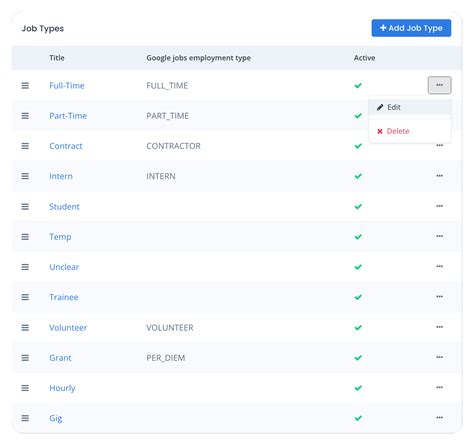Open the Full-Time job type link
Image resolution: width=474 pixels, height=445 pixels.
pos(67,86)
